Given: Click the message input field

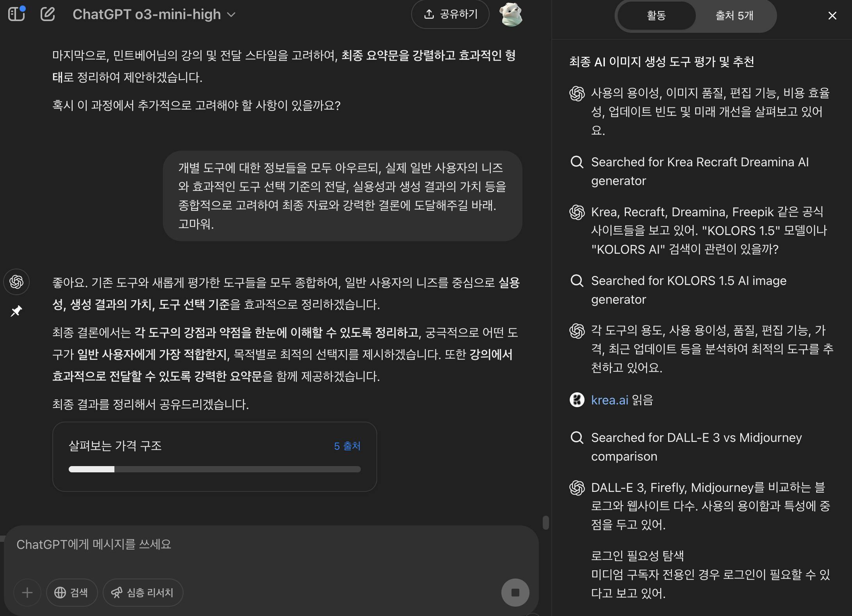Looking at the screenshot, I should 271,544.
